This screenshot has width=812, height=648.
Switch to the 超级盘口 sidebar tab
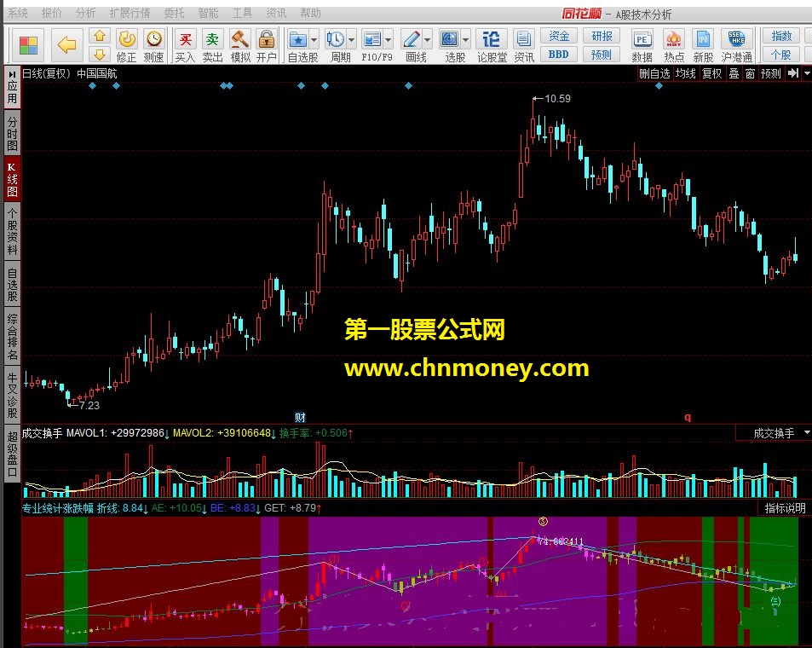coord(12,454)
